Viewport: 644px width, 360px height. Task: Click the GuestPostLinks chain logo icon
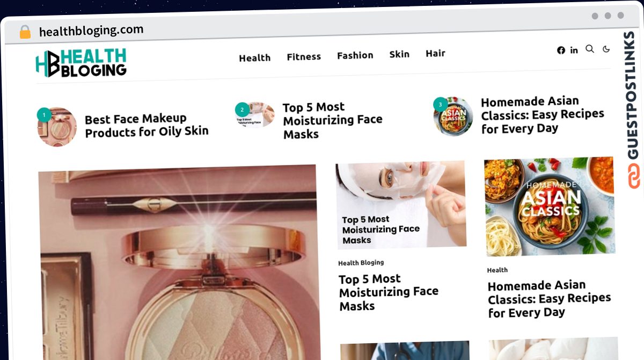click(x=634, y=177)
